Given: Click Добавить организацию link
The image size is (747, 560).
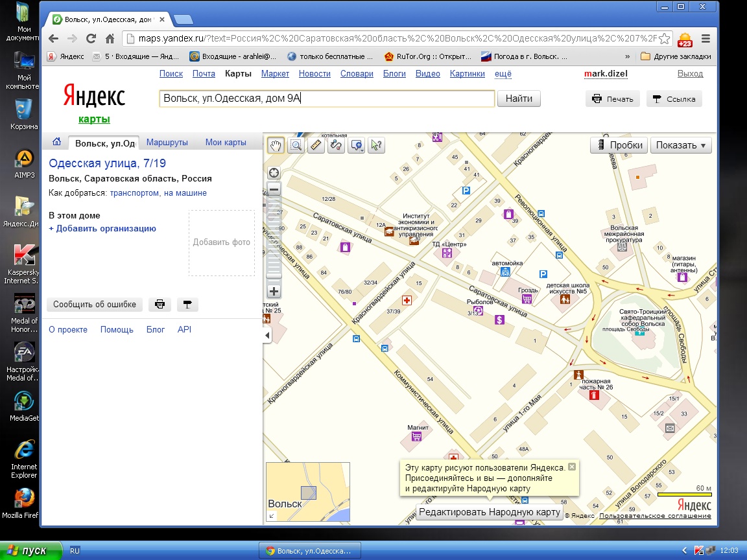Looking at the screenshot, I should tap(102, 229).
